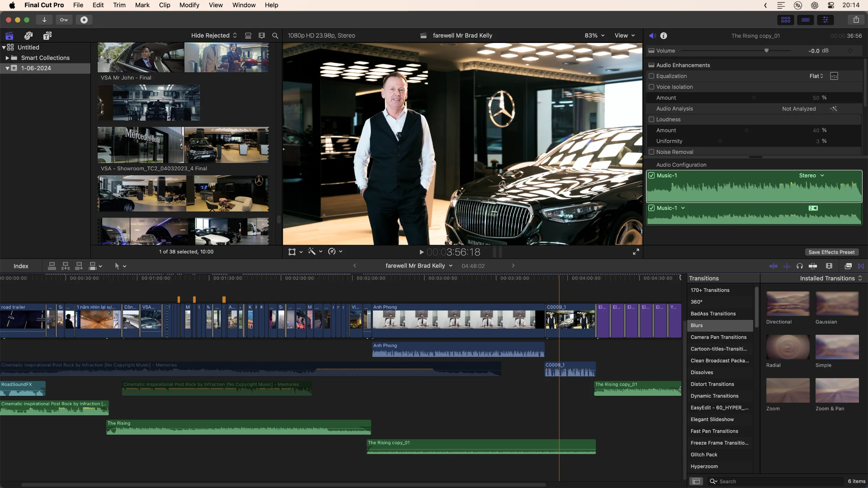The image size is (868, 488).
Task: Expand the Smart Collections folder
Action: click(7, 58)
